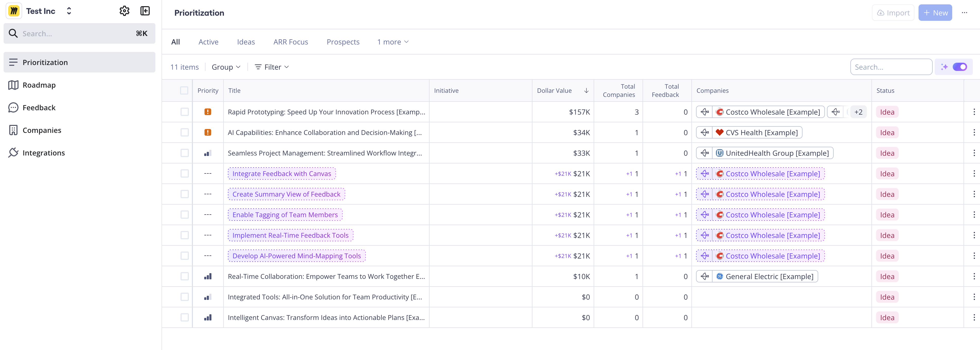Click the table Search input field

tap(891, 67)
